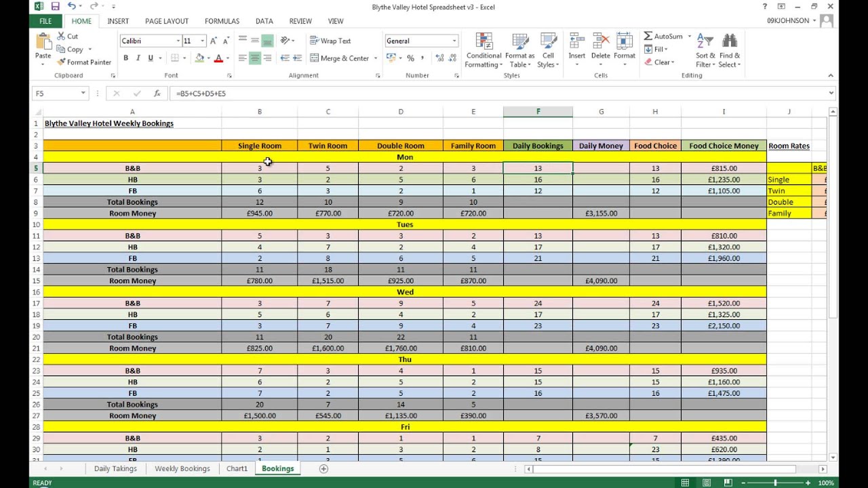Open Find & Select menu

[730, 50]
